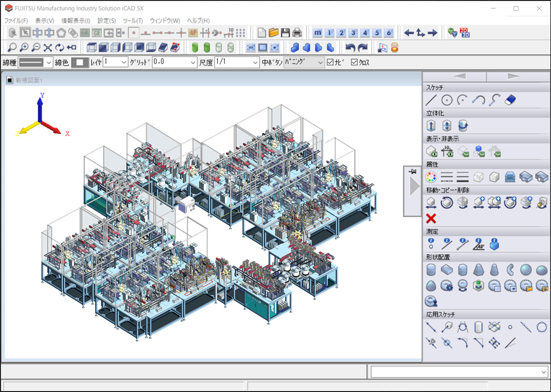
Task: Select the circle sketch tool
Action: point(447,100)
